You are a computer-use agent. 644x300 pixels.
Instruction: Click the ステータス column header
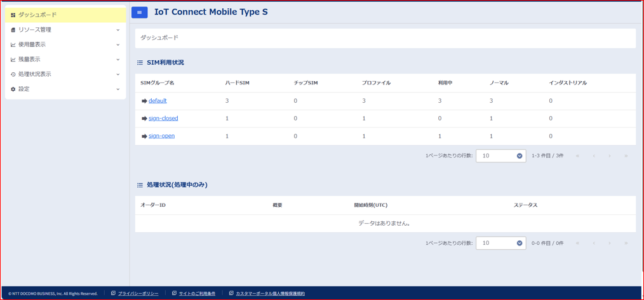point(526,205)
